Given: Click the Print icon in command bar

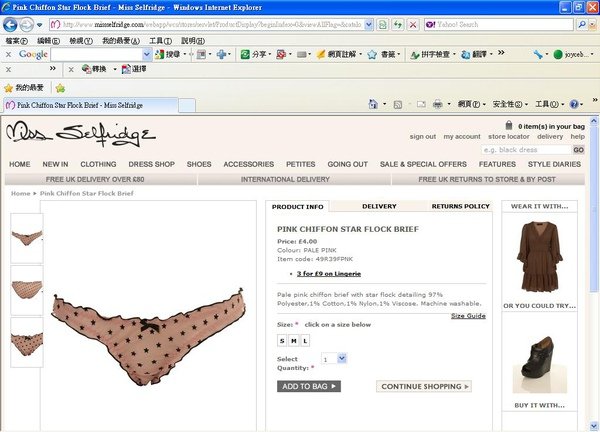Looking at the screenshot, I should point(438,104).
